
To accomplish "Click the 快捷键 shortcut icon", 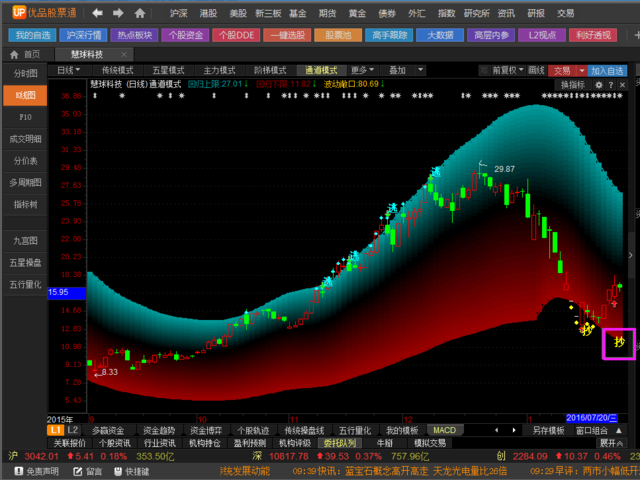I will click(132, 470).
